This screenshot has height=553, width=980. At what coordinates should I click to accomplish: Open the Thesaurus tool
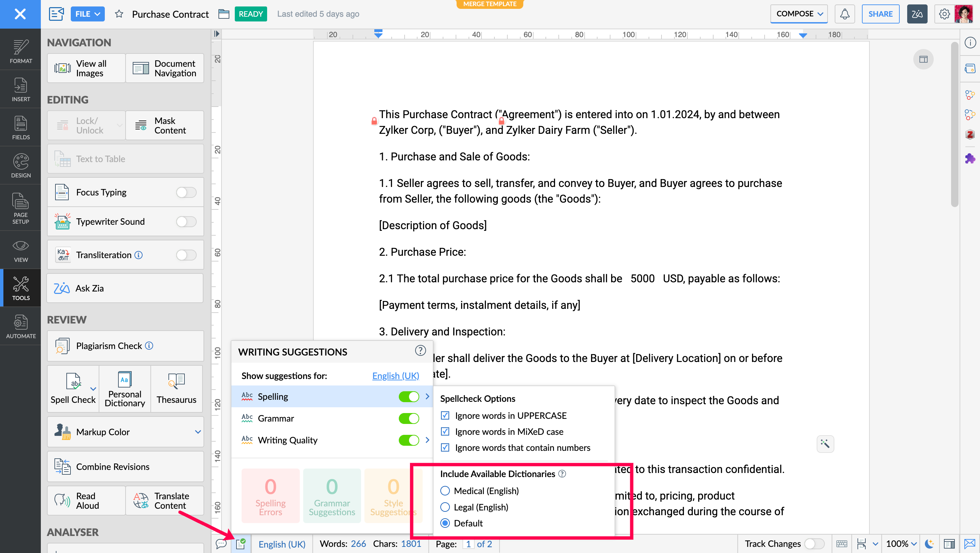tap(177, 389)
